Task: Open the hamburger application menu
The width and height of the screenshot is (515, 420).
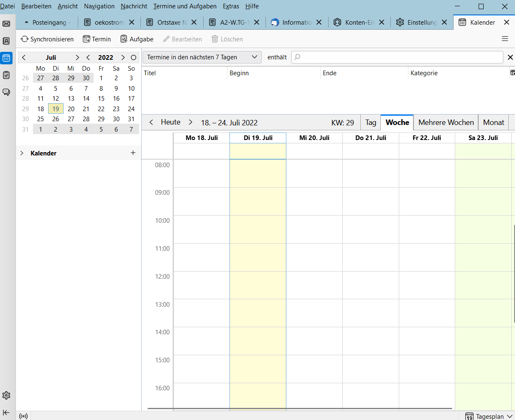Action: pyautogui.click(x=505, y=39)
